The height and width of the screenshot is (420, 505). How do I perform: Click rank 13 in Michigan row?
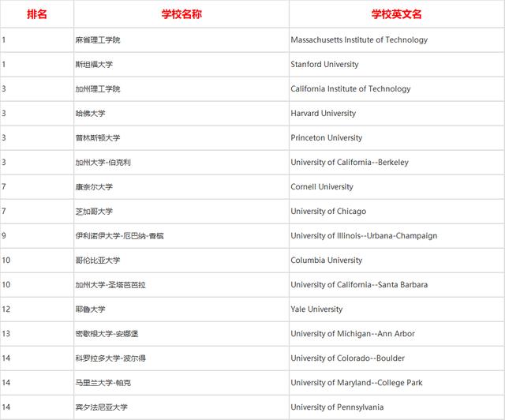coord(6,334)
